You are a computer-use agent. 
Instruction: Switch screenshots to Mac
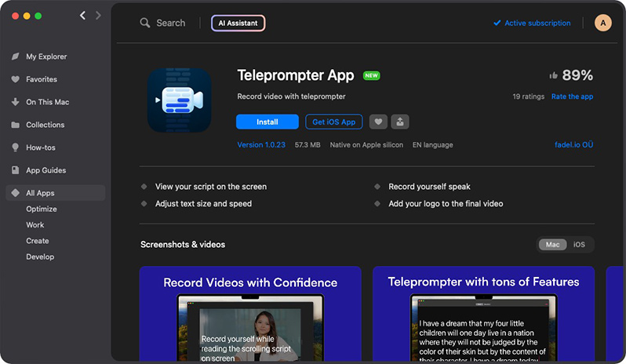(552, 245)
